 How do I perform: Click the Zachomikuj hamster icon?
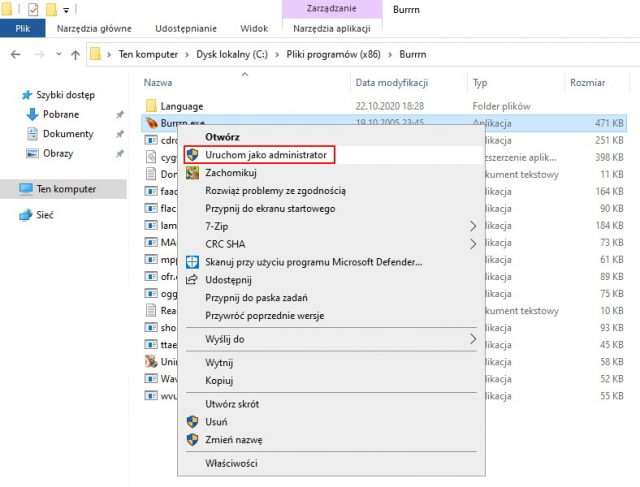tap(192, 173)
